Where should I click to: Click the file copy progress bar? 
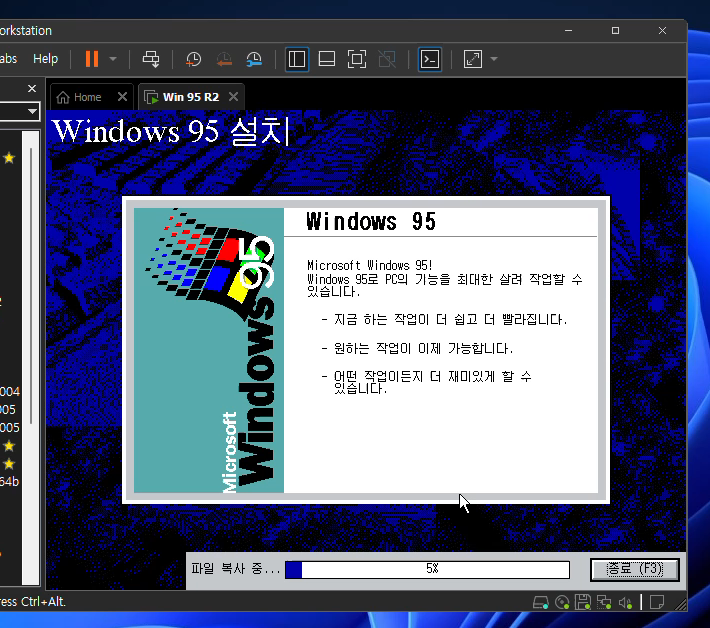pyautogui.click(x=427, y=570)
